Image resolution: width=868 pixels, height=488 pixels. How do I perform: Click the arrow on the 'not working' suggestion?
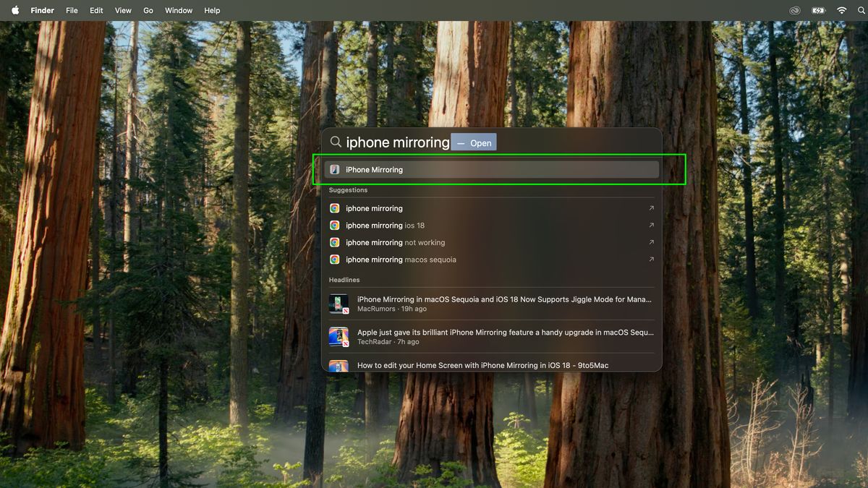click(651, 242)
